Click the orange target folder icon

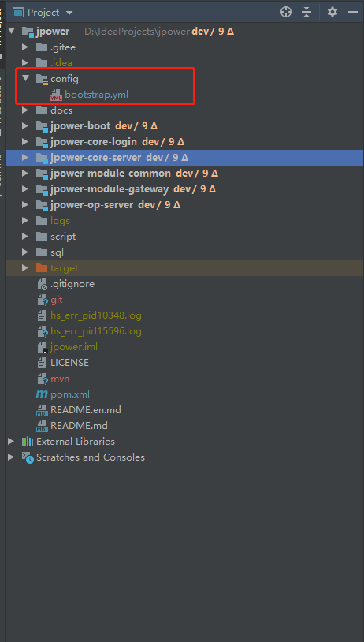[42, 268]
